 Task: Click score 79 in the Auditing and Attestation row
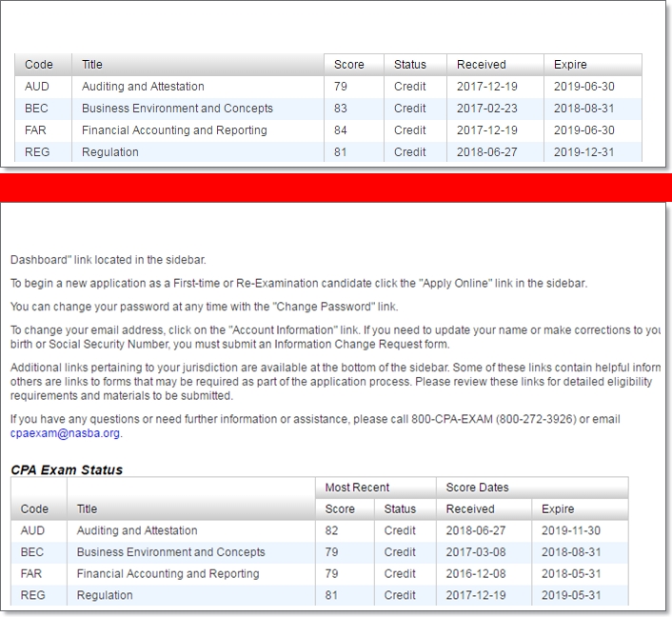point(341,87)
